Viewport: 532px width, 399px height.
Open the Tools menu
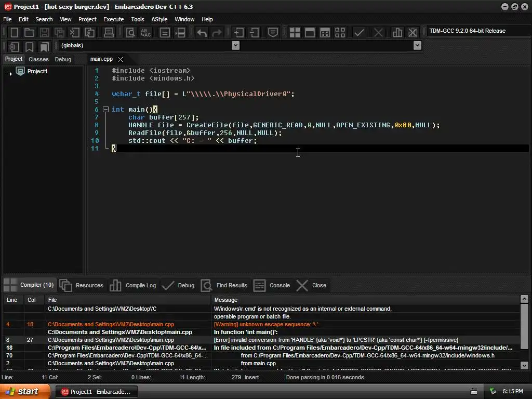click(x=137, y=19)
